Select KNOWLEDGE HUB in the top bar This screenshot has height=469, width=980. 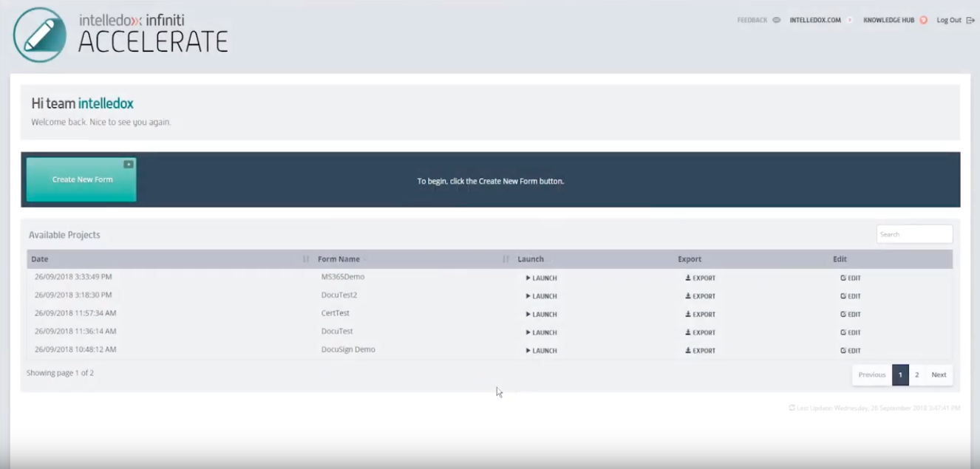click(889, 20)
